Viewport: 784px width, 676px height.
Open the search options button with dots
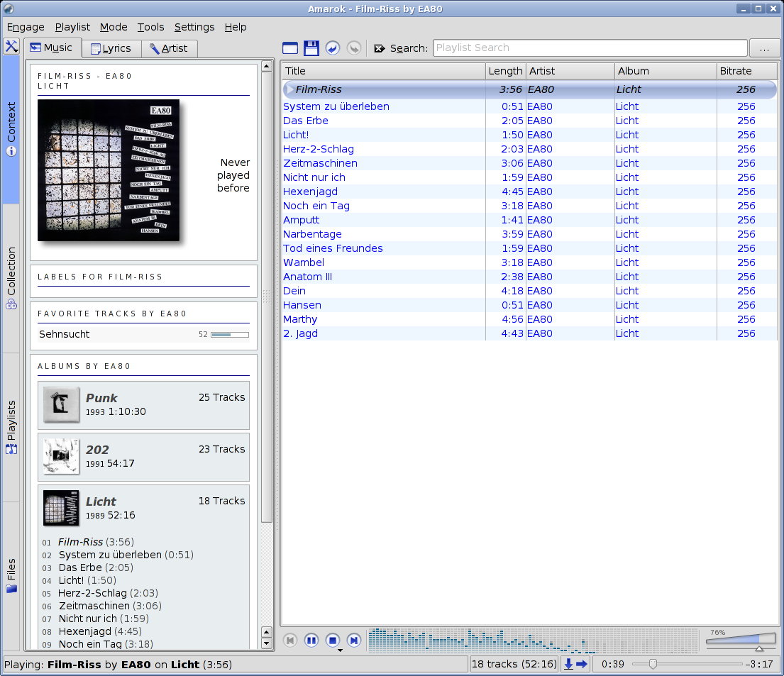764,48
